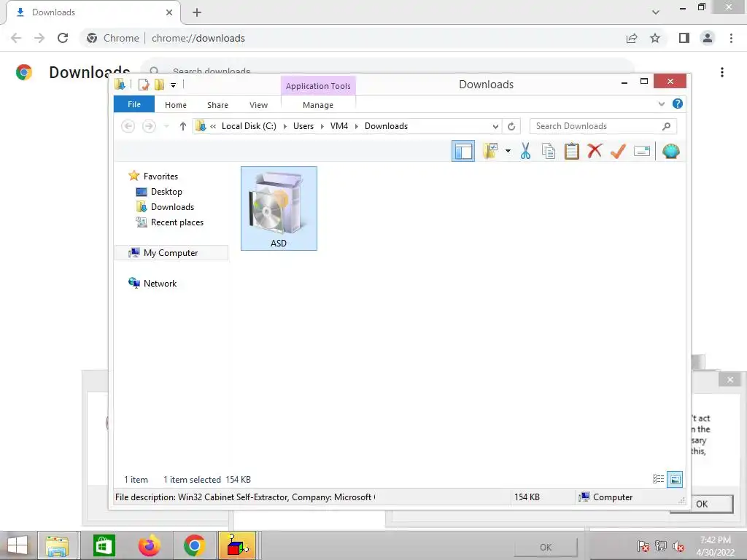Expand the Explorer ribbon chevron
Screen dimensions: 747x560
pyautogui.click(x=661, y=104)
